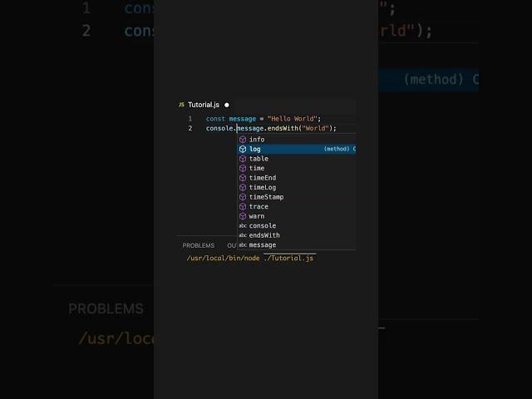The width and height of the screenshot is (532, 399).
Task: Click the method cube icon beside trace
Action: [243, 206]
